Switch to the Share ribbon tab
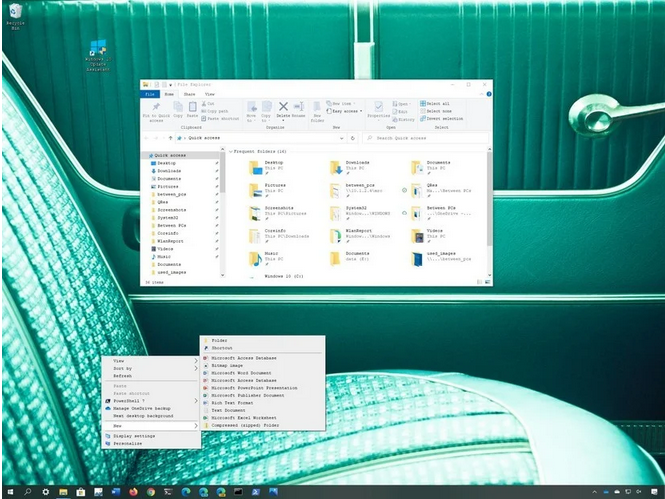The image size is (665, 499). [190, 93]
